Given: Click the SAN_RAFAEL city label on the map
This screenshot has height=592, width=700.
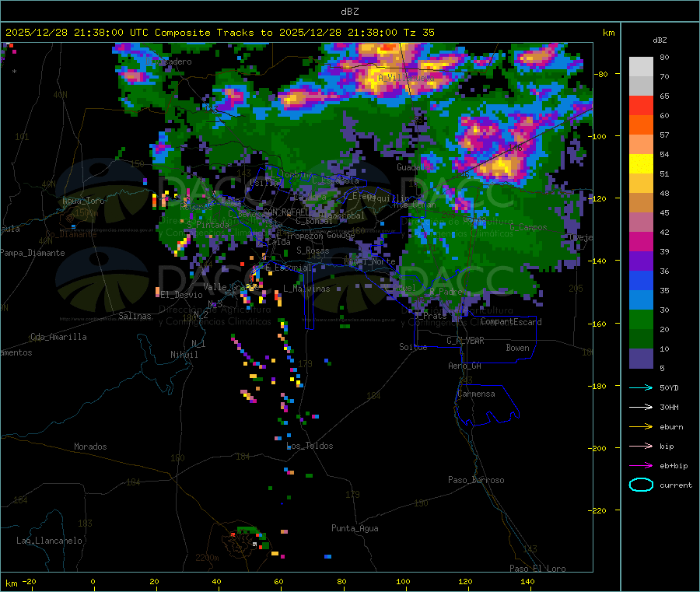Looking at the screenshot, I should tap(286, 212).
